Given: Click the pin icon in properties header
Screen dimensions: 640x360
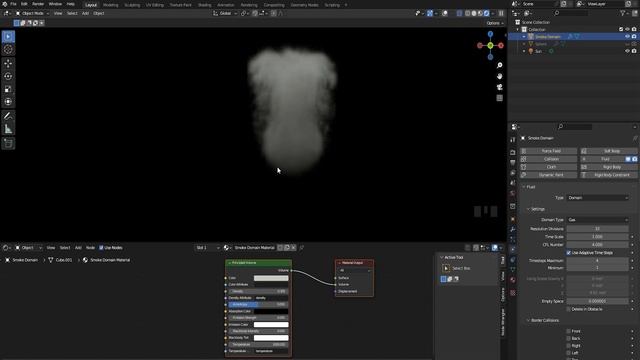Looking at the screenshot, I should coord(635,138).
